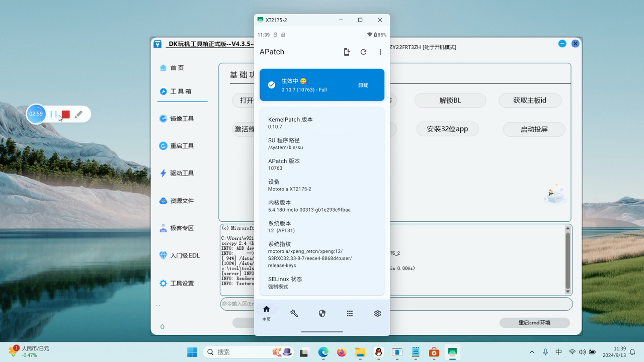Open 首页 in DK toolbox sidebar
This screenshot has width=644, height=362.
(172, 68)
